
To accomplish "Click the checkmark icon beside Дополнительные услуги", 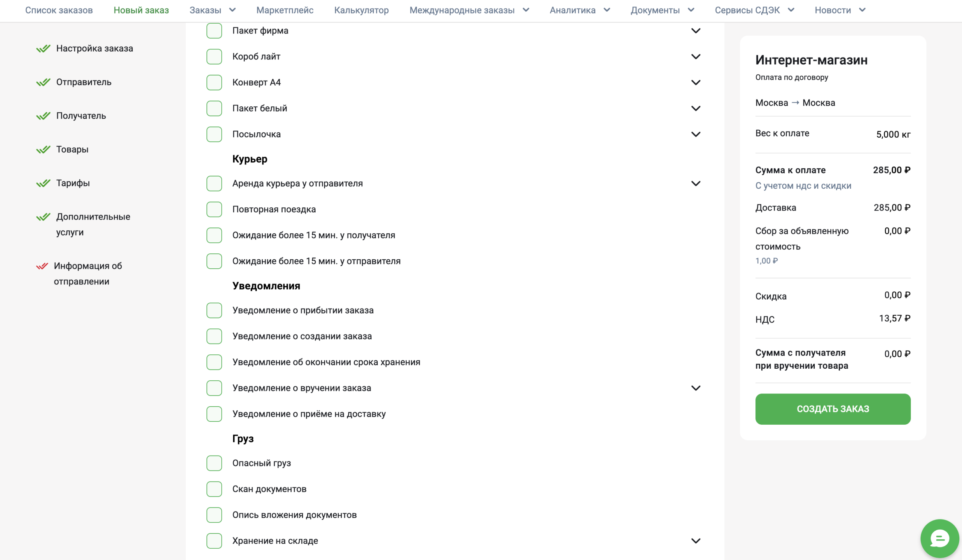I will pos(43,217).
